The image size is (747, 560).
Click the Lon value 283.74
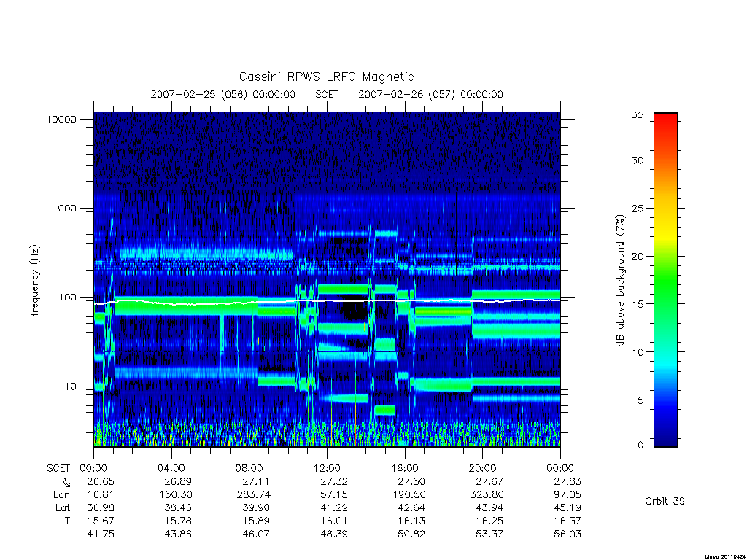(253, 495)
